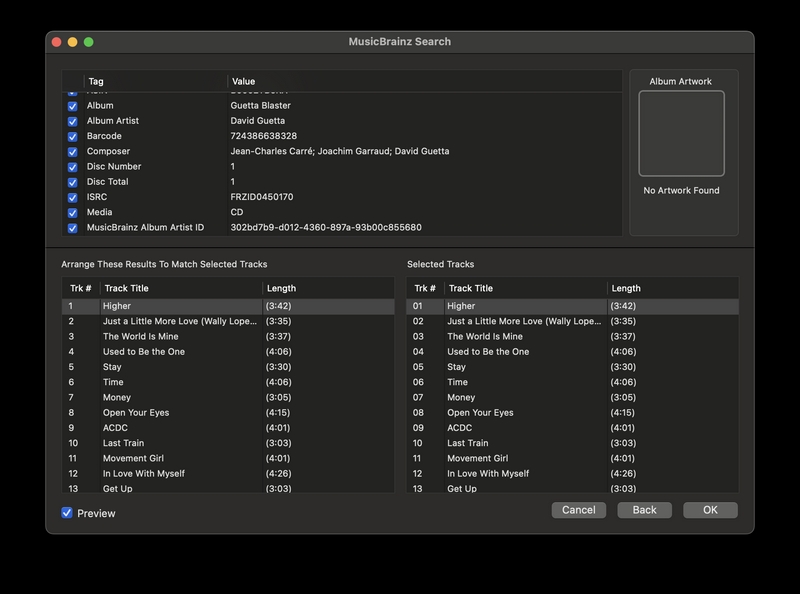Select result track 13 Get Up
This screenshot has height=594, width=800.
(x=228, y=488)
